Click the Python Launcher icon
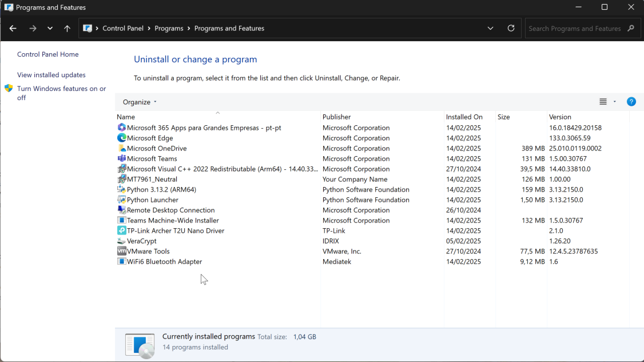 tap(122, 199)
